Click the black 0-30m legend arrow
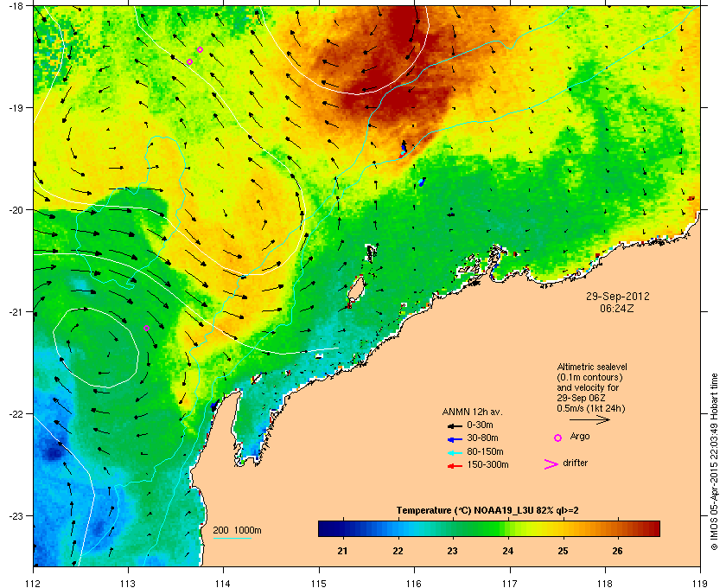 [455, 425]
